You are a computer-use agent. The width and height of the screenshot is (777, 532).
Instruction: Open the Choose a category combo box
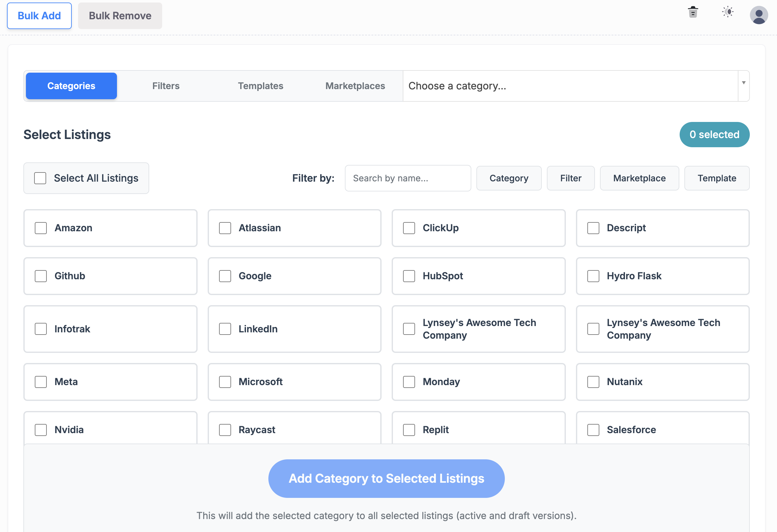[576, 86]
